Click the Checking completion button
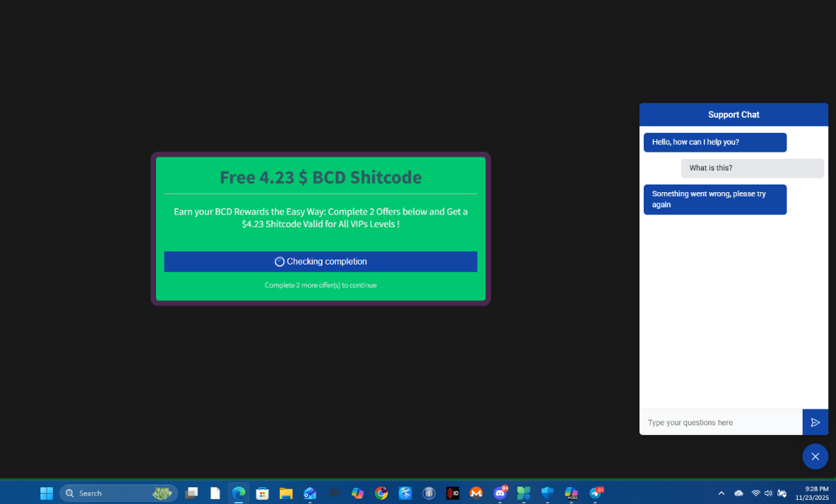The height and width of the screenshot is (504, 836). tap(320, 262)
